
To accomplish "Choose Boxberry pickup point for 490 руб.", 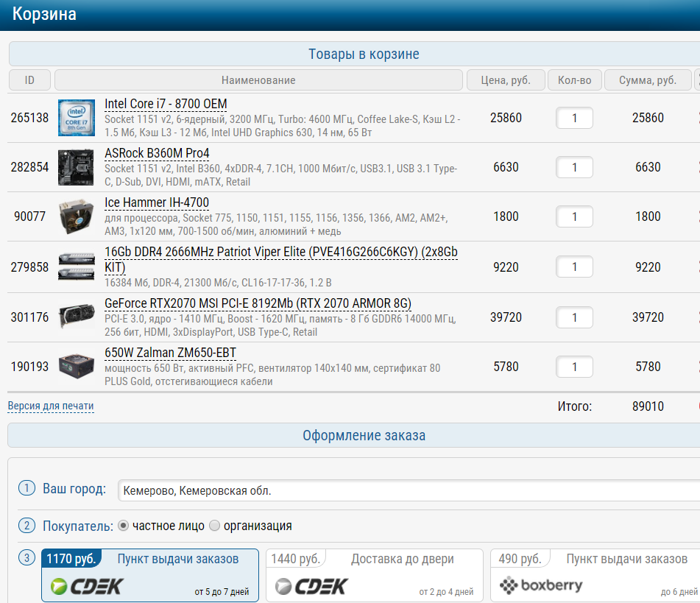I will pos(595,575).
